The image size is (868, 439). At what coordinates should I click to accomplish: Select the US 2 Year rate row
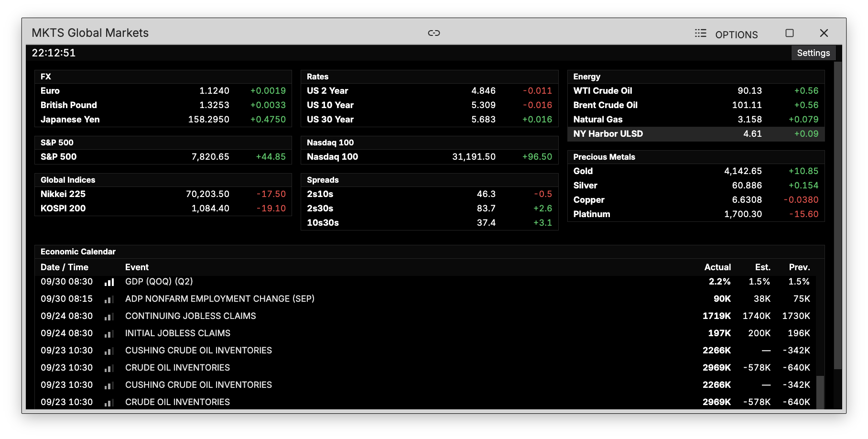(429, 91)
